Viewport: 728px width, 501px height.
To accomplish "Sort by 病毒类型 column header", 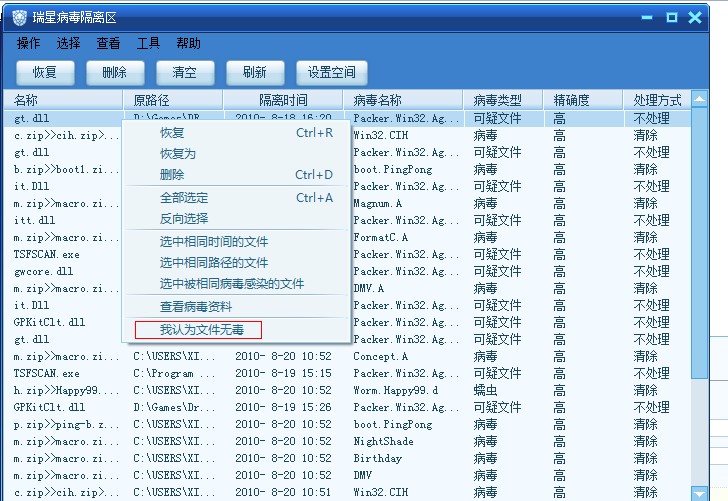I will click(503, 100).
